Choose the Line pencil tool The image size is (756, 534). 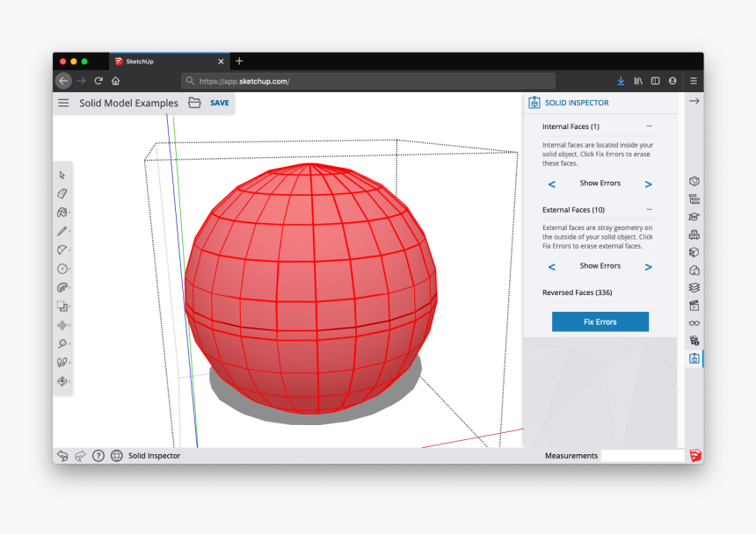pyautogui.click(x=62, y=231)
